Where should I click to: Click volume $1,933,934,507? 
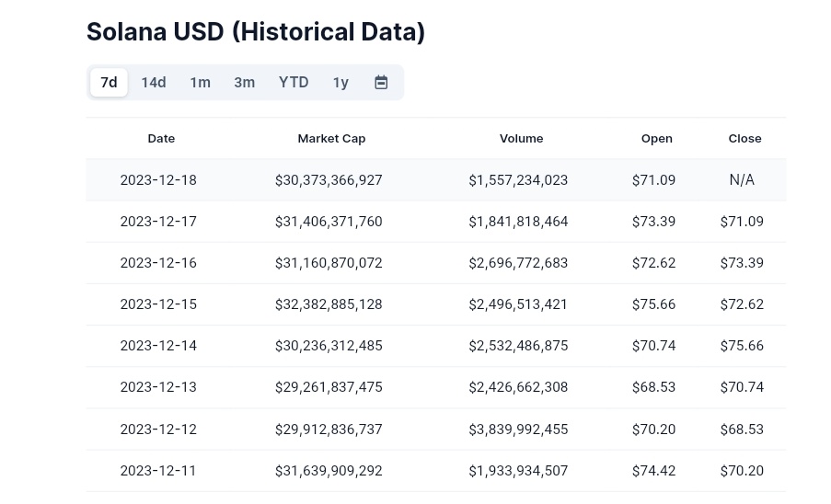click(x=518, y=471)
